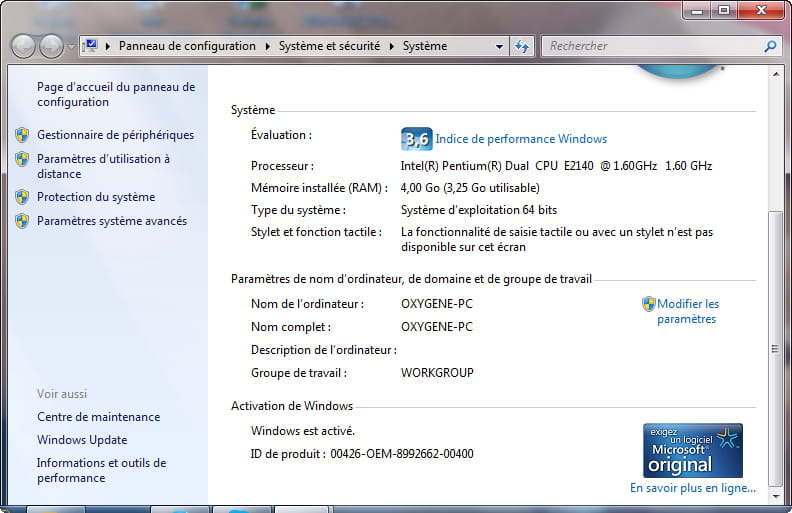Open Paramètres d'utilisation à distance
The image size is (792, 513).
[103, 166]
